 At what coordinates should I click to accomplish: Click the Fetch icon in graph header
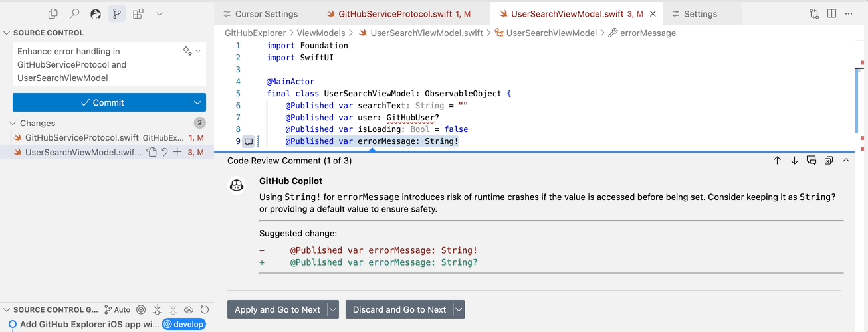coord(157,309)
